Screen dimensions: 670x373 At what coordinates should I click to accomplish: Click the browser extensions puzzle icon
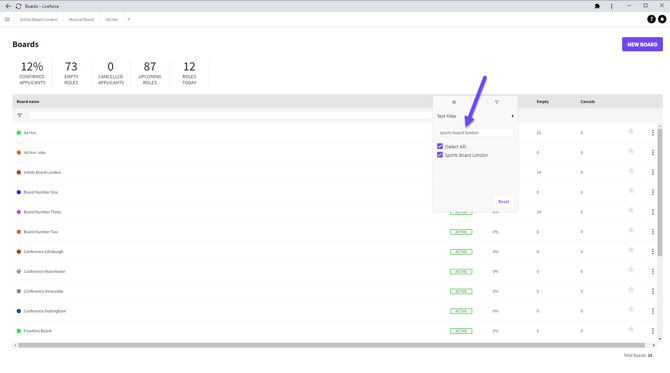tap(597, 6)
